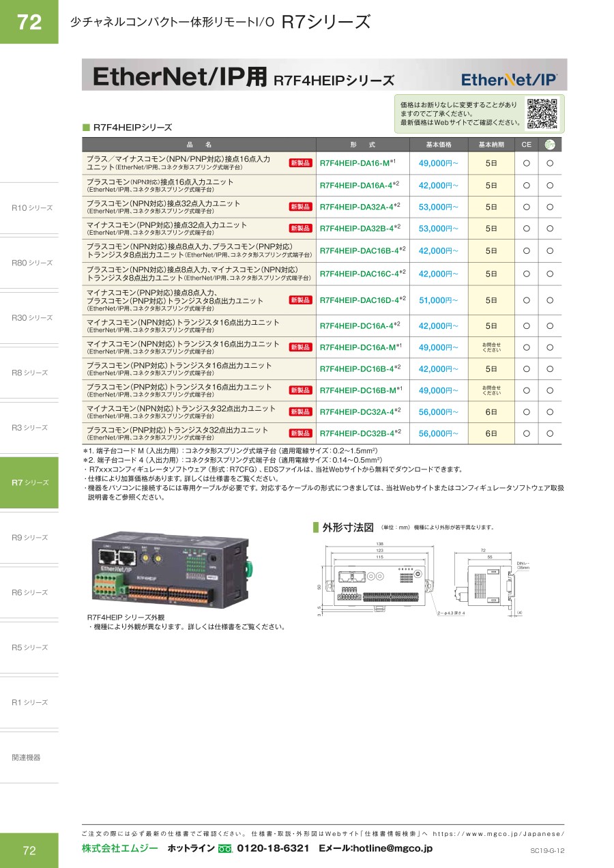Image resolution: width=614 pixels, height=868 pixels.
Task: Click model link R7F4HEIP-DAC16B-4
Action: click(x=363, y=250)
